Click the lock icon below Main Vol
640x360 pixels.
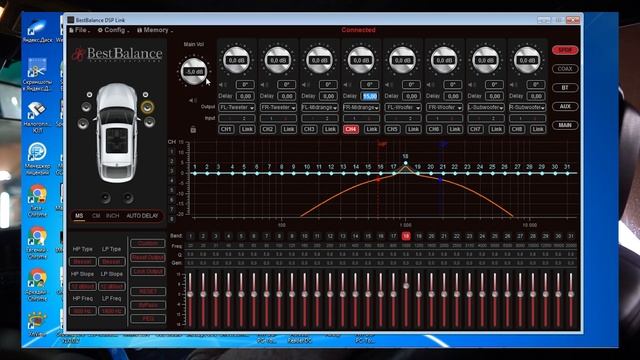[193, 129]
